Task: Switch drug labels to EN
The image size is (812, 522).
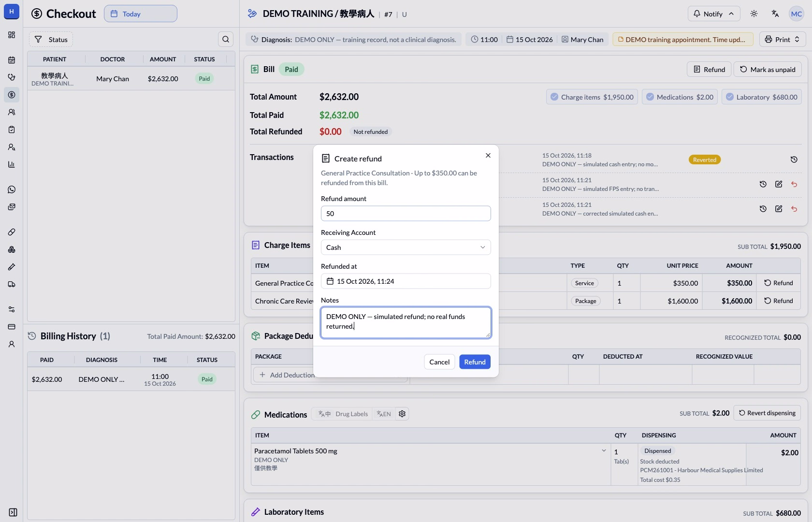Action: tap(384, 414)
